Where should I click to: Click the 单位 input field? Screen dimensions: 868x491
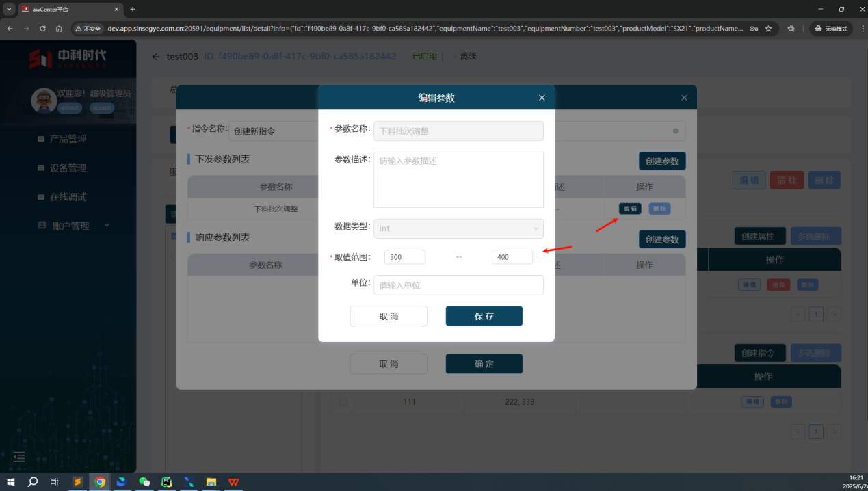[x=458, y=285]
